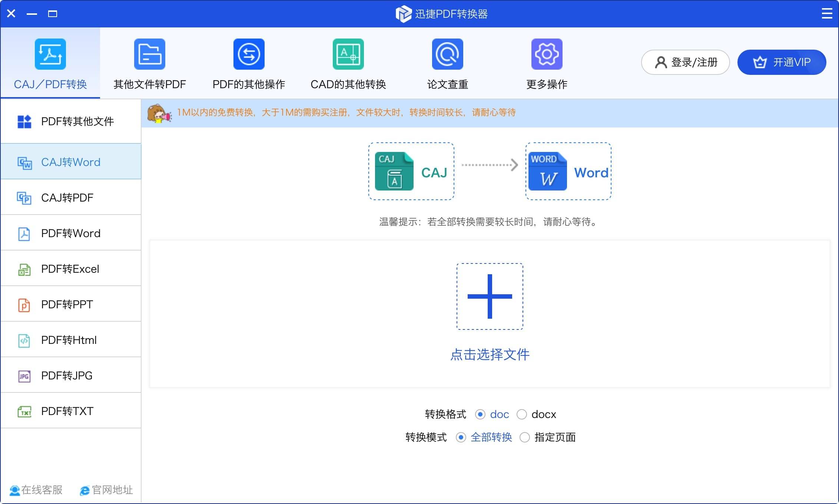Select PDF转Word in sidebar

point(71,233)
